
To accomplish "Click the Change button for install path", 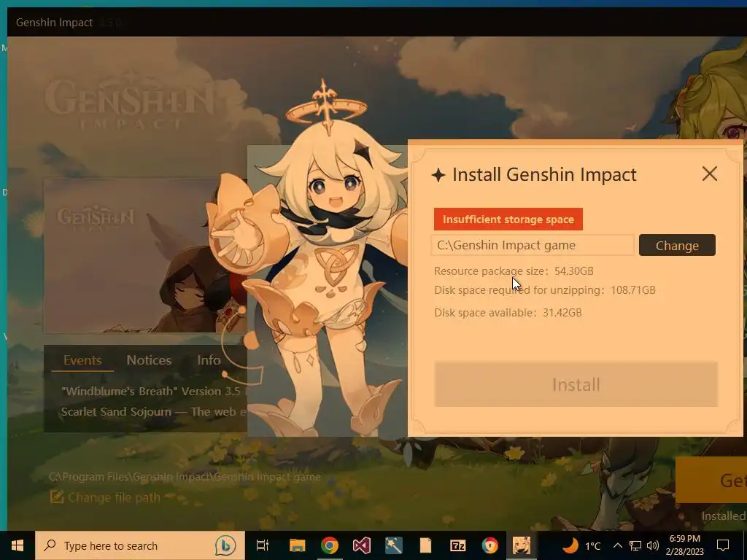I will (677, 245).
